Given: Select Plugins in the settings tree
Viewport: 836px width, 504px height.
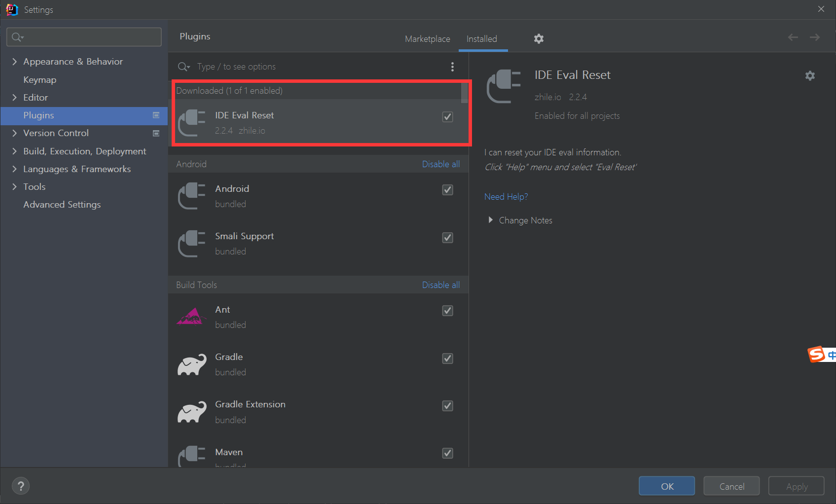Looking at the screenshot, I should tap(84, 115).
